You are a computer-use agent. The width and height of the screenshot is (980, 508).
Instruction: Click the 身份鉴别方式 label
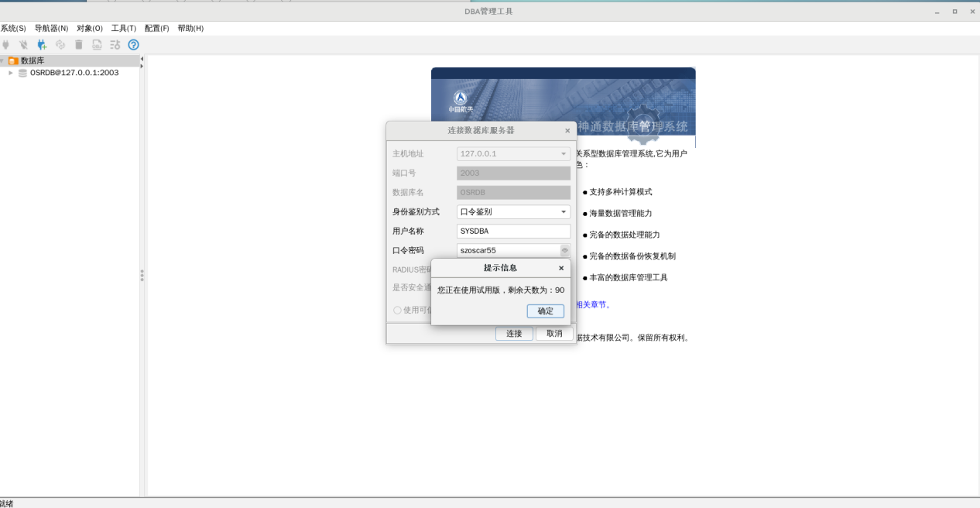[x=416, y=211]
